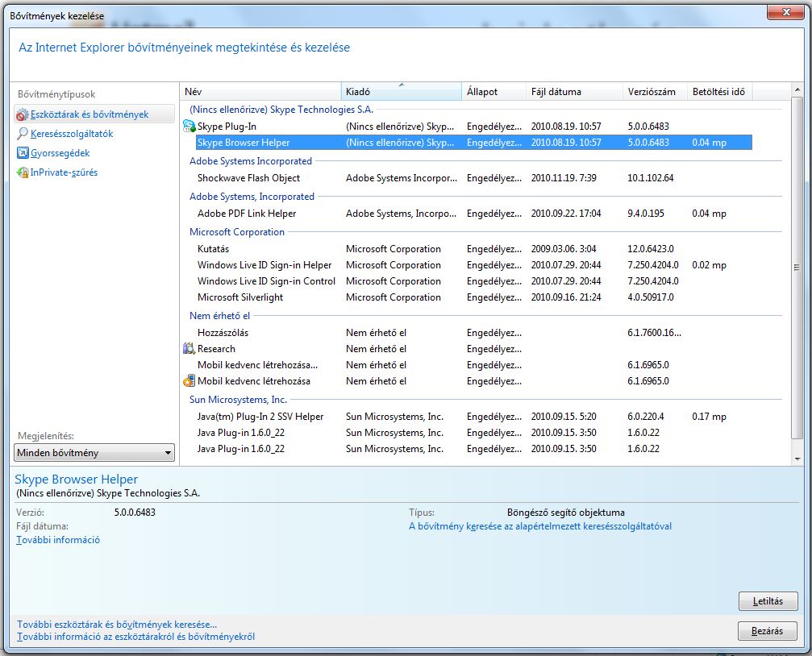Viewport: 812px width, 656px height.
Task: Click the Gyorssegédek accelerator icon
Action: point(23,153)
